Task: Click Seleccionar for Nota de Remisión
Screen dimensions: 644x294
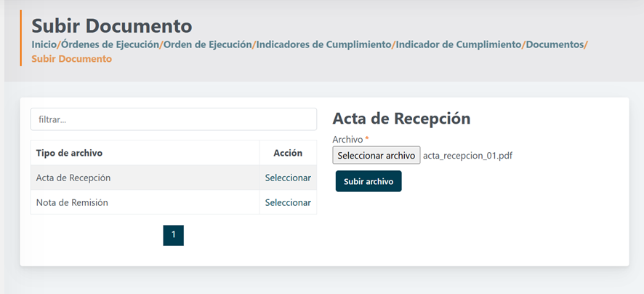Action: (288, 202)
